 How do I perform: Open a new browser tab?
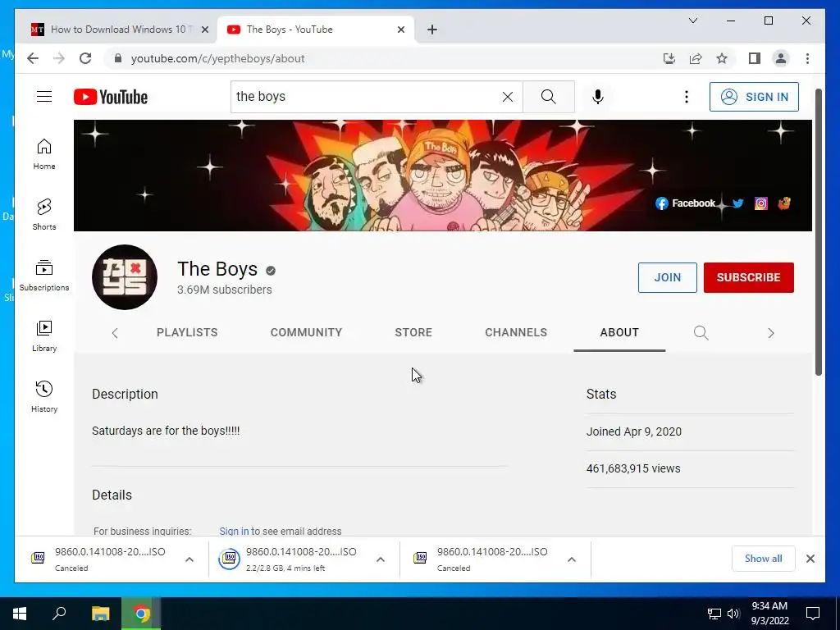pos(432,30)
